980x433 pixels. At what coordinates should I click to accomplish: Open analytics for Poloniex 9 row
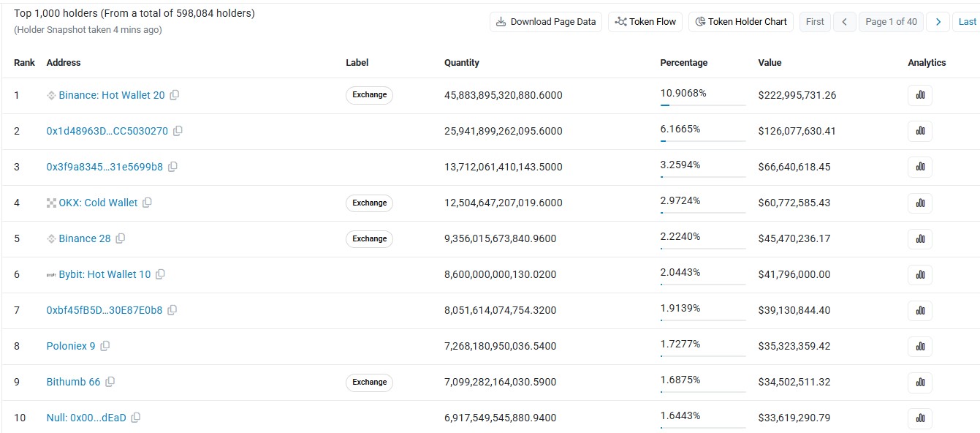coord(920,346)
